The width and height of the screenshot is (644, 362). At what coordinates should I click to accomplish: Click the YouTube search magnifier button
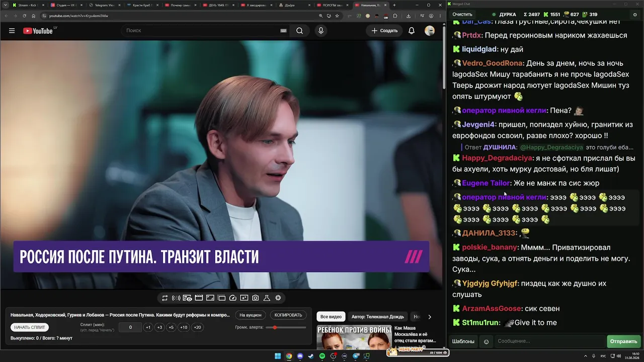click(299, 31)
